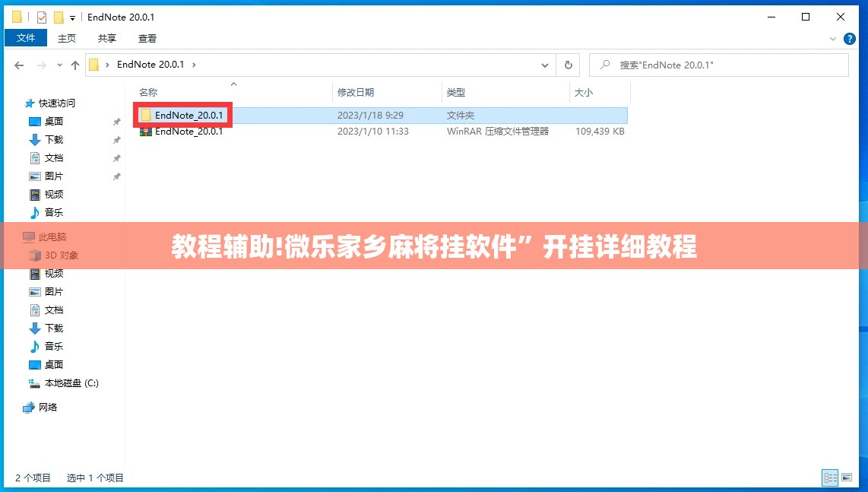
Task: Select 快速访问 in the navigation pane
Action: (56, 103)
